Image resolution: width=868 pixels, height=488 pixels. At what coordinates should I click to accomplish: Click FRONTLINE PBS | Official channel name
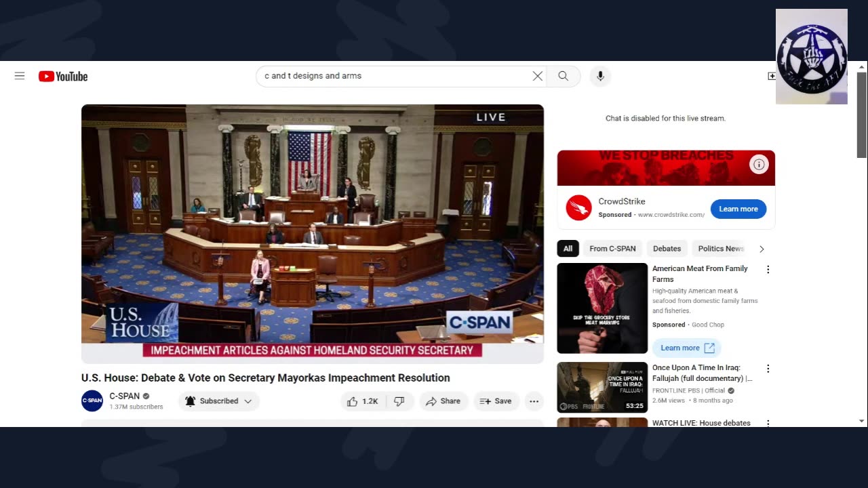pyautogui.click(x=688, y=390)
